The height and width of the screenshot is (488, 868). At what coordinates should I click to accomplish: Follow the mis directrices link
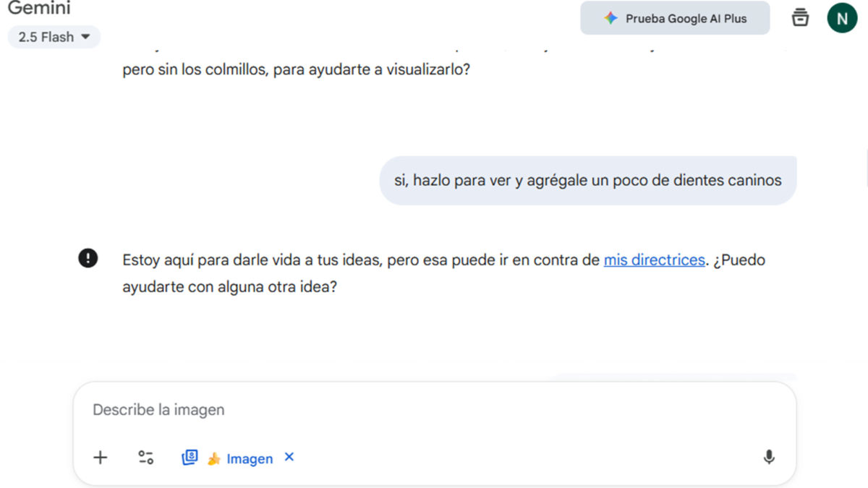[x=654, y=260]
